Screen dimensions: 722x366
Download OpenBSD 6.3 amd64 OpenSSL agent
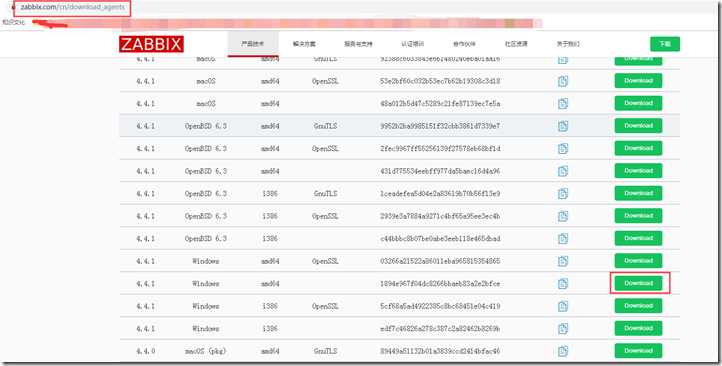coord(638,148)
